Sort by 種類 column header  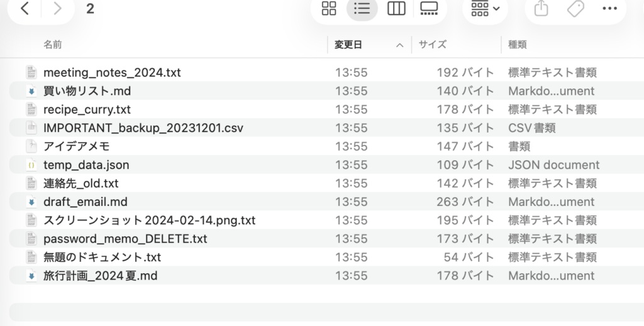(x=518, y=45)
